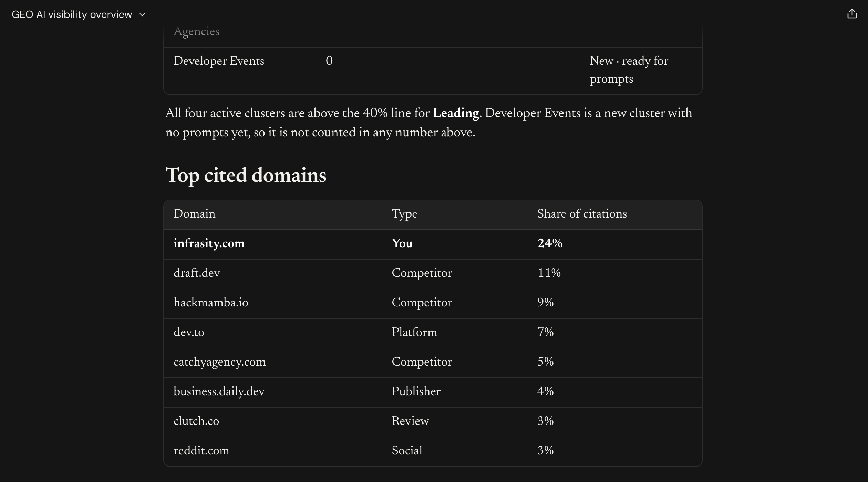868x482 pixels.
Task: Click the Developer Events cluster row name
Action: pyautogui.click(x=219, y=61)
